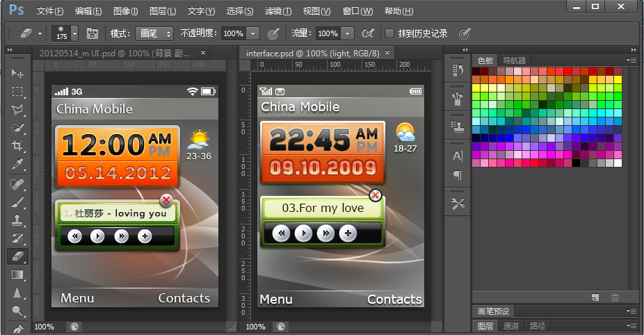This screenshot has height=335, width=644.
Task: Toggle tablet pressure for size icon
Action: 464,33
